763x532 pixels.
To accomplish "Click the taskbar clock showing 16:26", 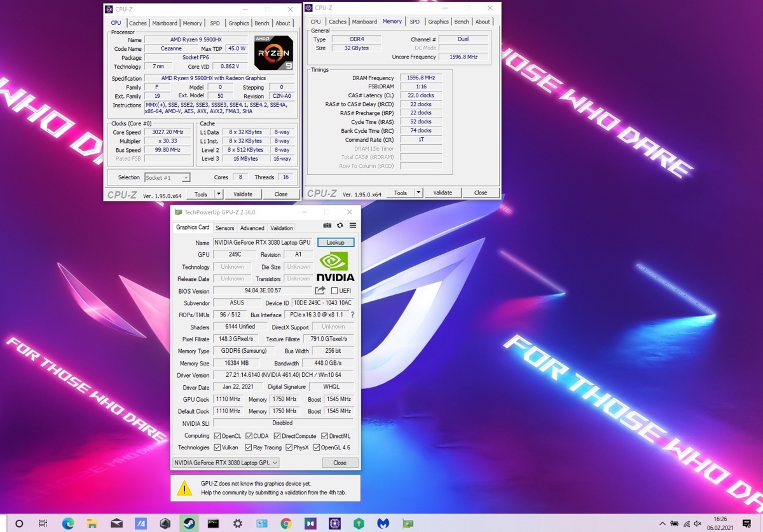I will (x=720, y=524).
